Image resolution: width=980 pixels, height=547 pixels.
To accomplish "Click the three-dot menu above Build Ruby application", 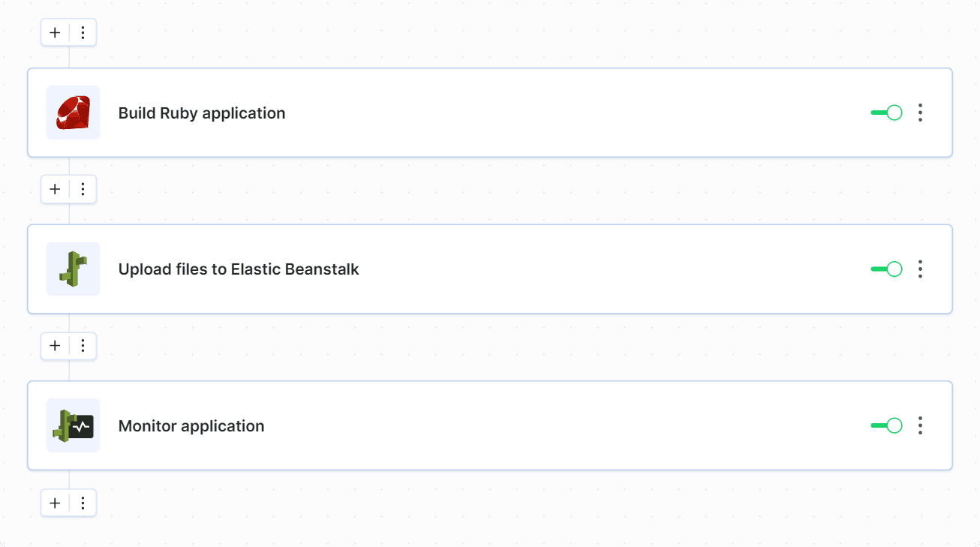I will 83,32.
